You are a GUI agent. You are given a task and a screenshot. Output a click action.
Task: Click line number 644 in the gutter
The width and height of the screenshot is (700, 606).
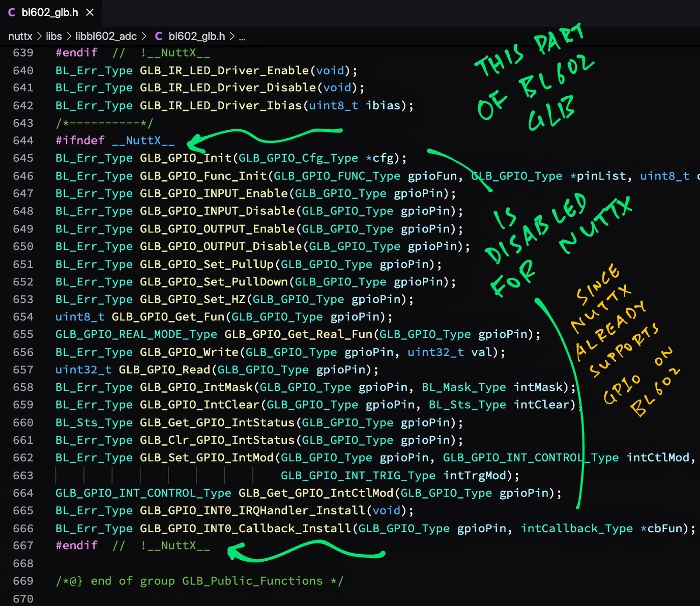pos(23,140)
